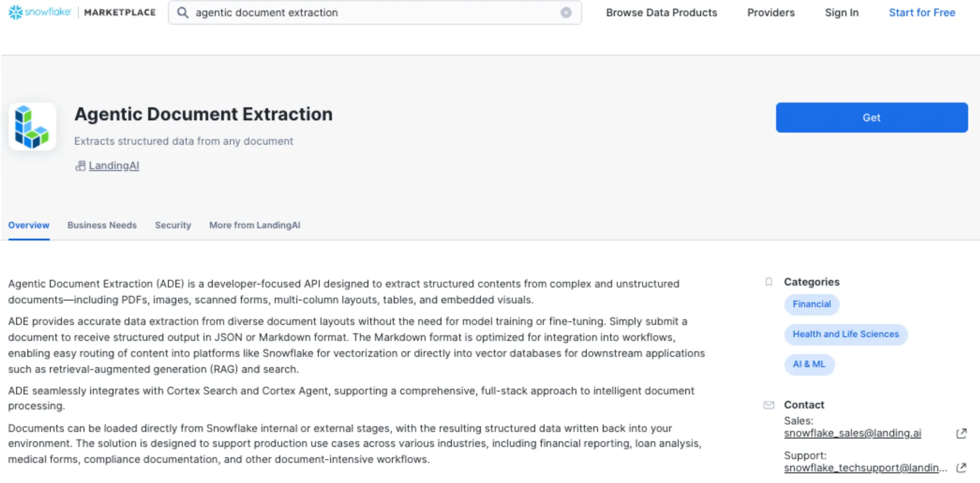Viewport: 980px width, 483px height.
Task: Click Browse Data Products in the header
Action: coord(661,13)
